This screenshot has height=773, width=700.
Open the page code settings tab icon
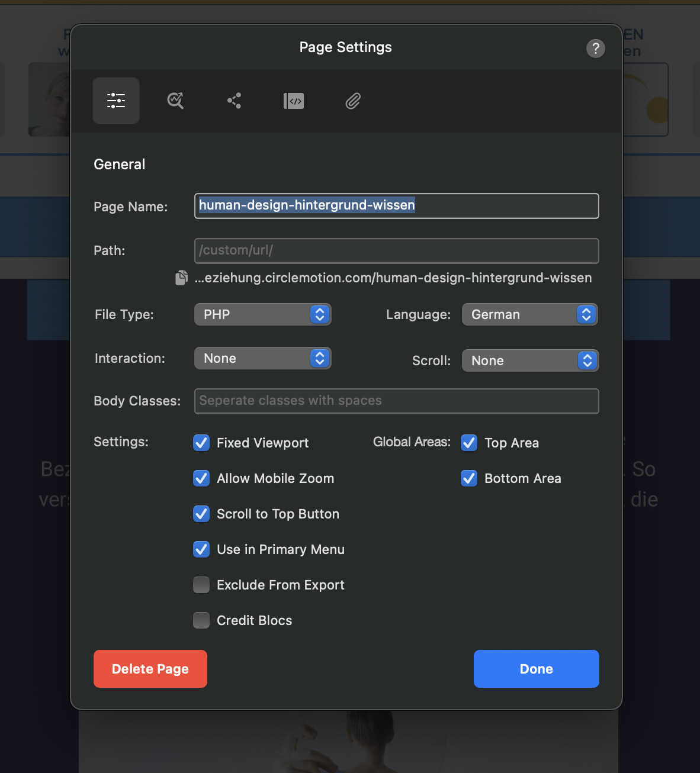click(294, 101)
